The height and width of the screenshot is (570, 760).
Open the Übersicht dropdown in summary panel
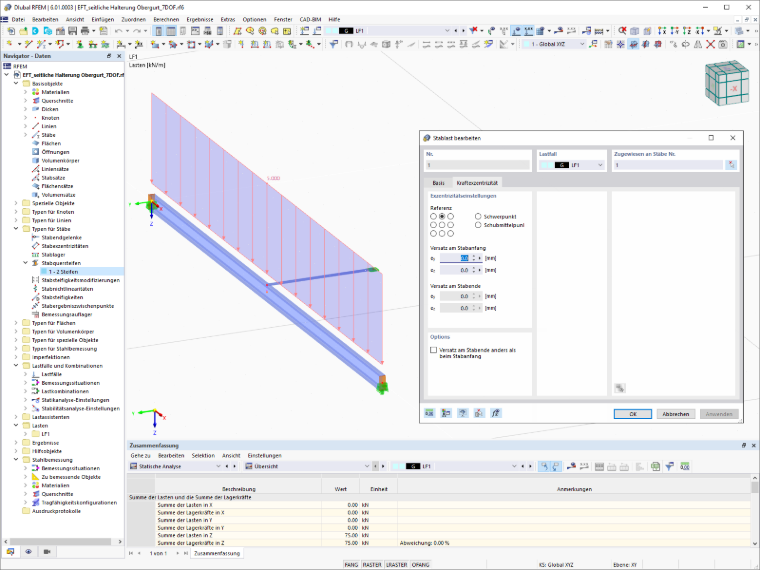tap(366, 466)
